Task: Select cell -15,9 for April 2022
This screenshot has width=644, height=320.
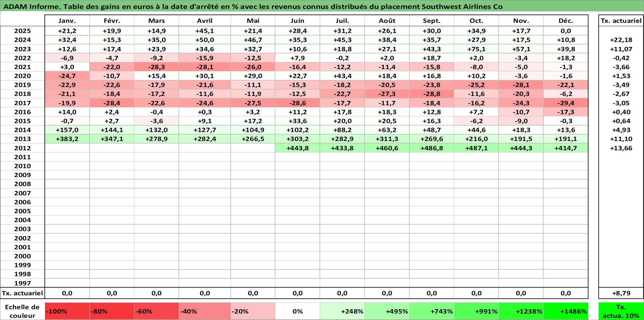Action: pyautogui.click(x=205, y=58)
